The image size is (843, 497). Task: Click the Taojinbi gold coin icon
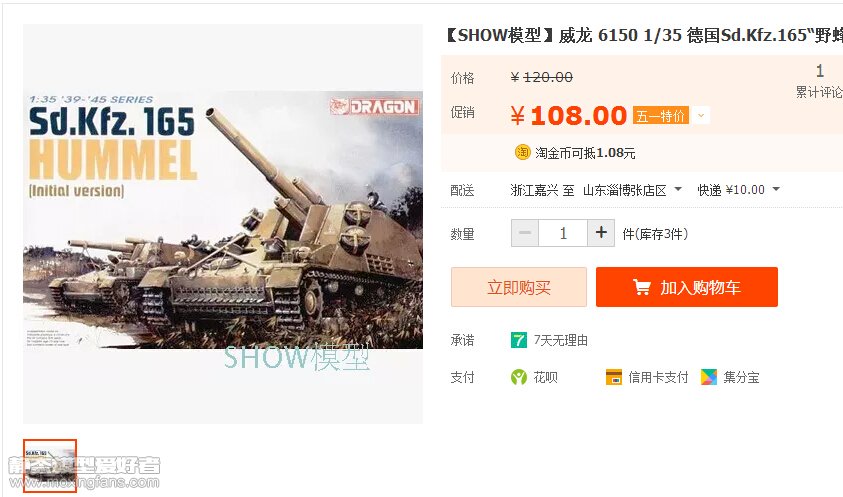click(523, 153)
